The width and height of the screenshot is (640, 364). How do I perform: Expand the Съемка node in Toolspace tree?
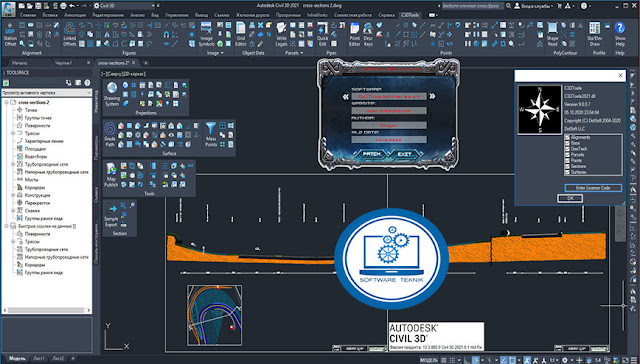tap(13, 211)
